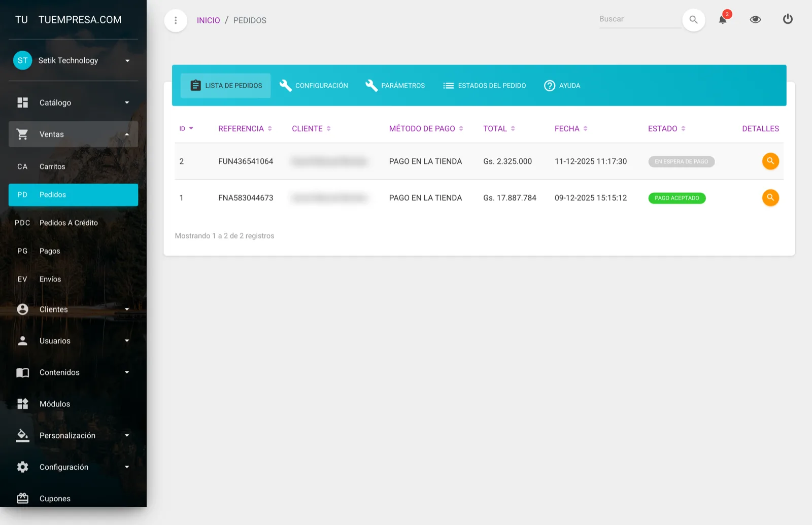This screenshot has height=525, width=812.
Task: Expand the Clientes menu arrow
Action: click(127, 309)
